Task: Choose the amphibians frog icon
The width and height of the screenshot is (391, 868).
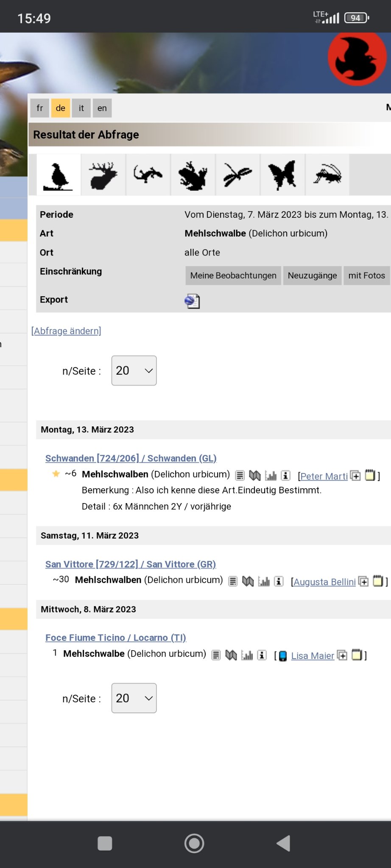Action: [193, 175]
